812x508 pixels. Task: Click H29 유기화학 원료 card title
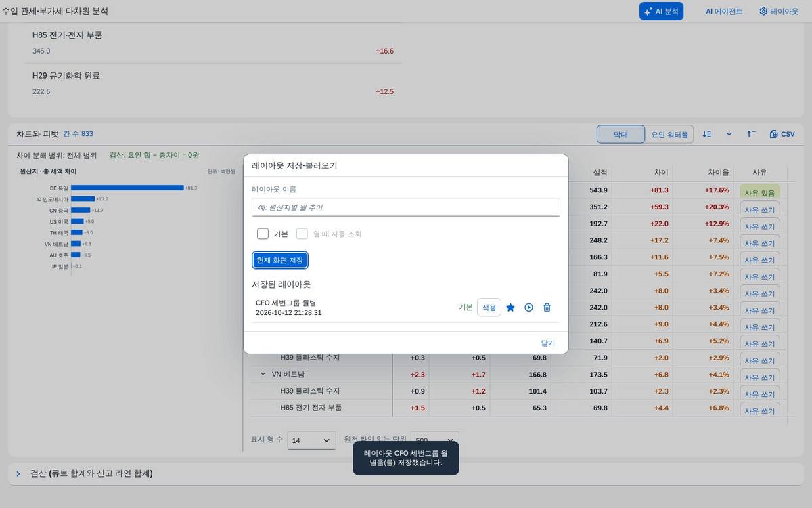coord(66,75)
